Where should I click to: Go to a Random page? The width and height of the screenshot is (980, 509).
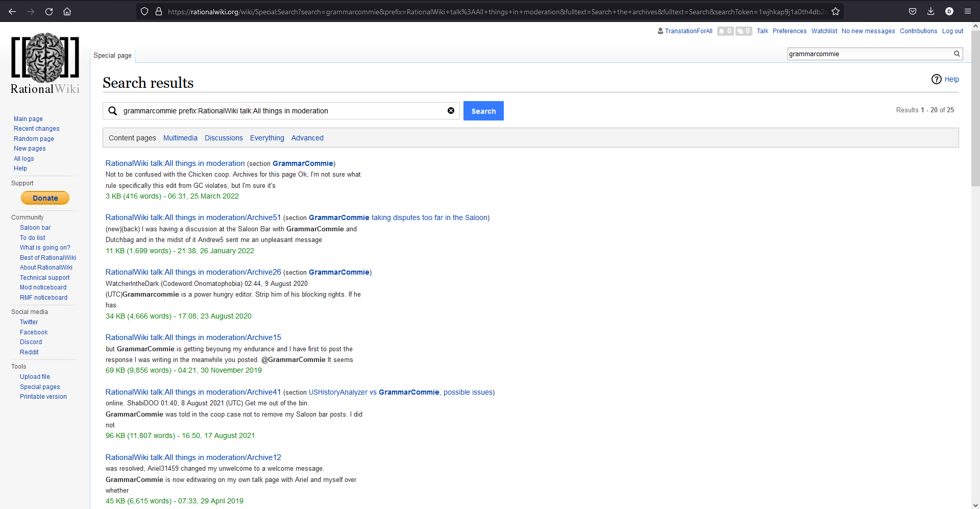click(34, 139)
